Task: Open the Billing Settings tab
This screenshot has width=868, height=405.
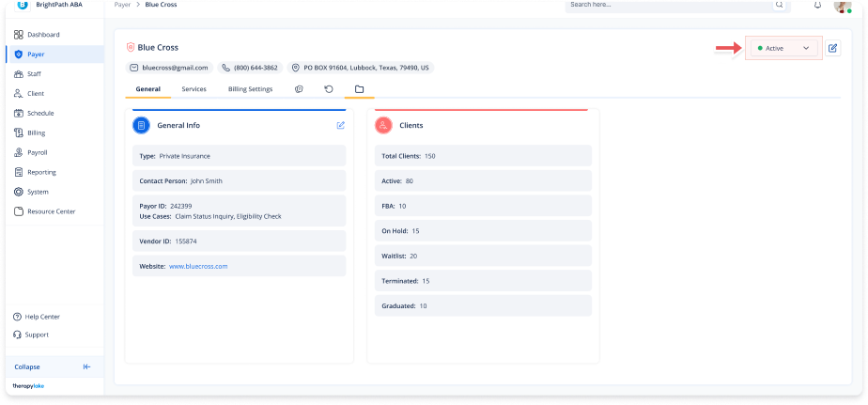Action: [250, 89]
